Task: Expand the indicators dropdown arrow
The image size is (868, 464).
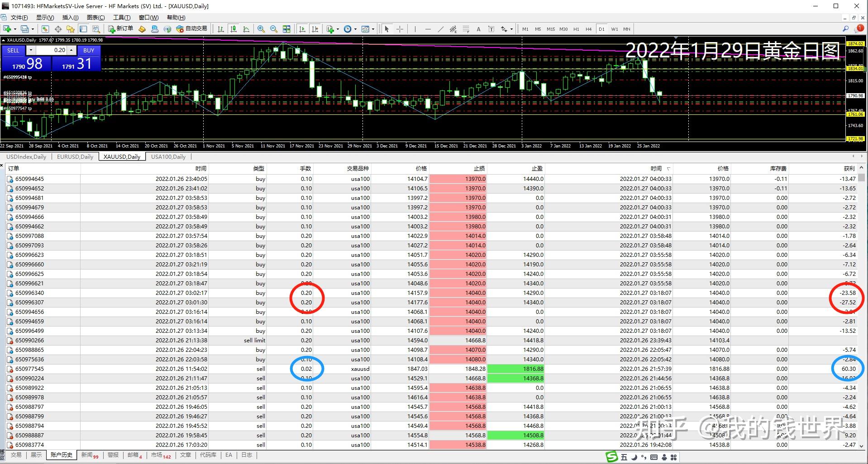Action: tap(338, 29)
